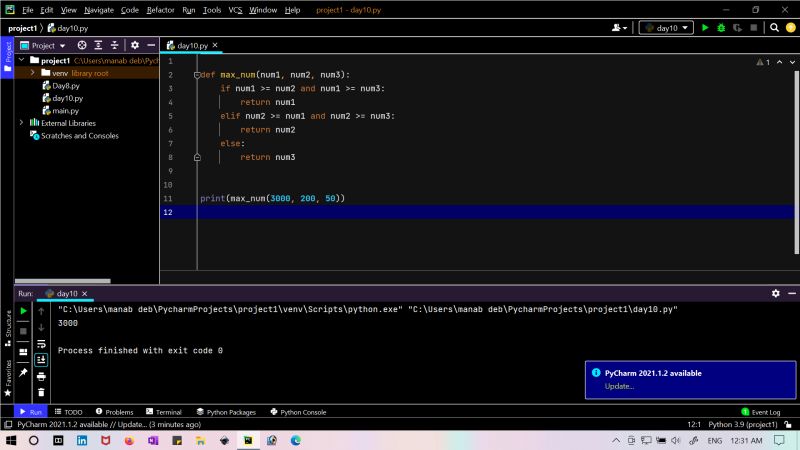Viewport: 800px width, 450px height.
Task: Clear all Run console output trash icon
Action: coord(41,392)
